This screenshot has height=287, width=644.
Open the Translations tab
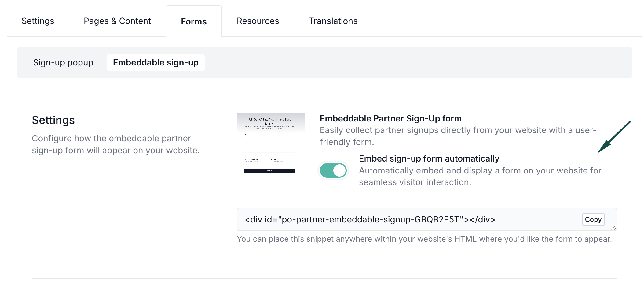tap(333, 21)
